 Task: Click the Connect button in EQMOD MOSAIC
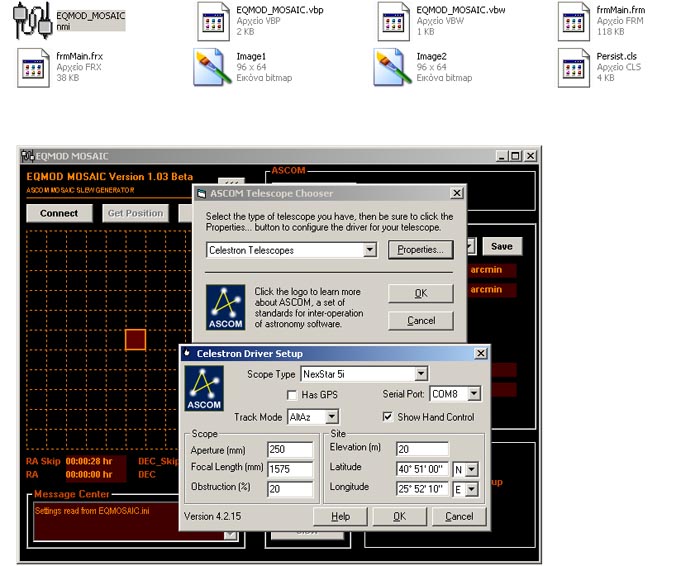59,213
